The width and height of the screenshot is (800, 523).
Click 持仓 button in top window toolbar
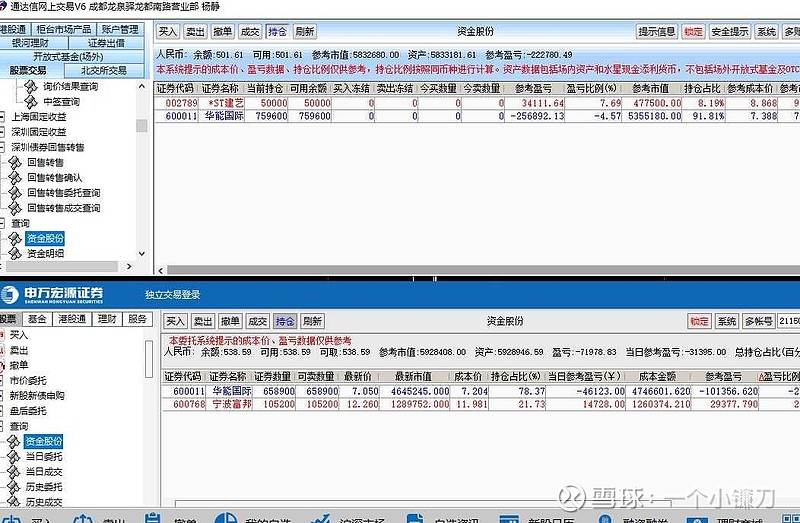point(278,32)
